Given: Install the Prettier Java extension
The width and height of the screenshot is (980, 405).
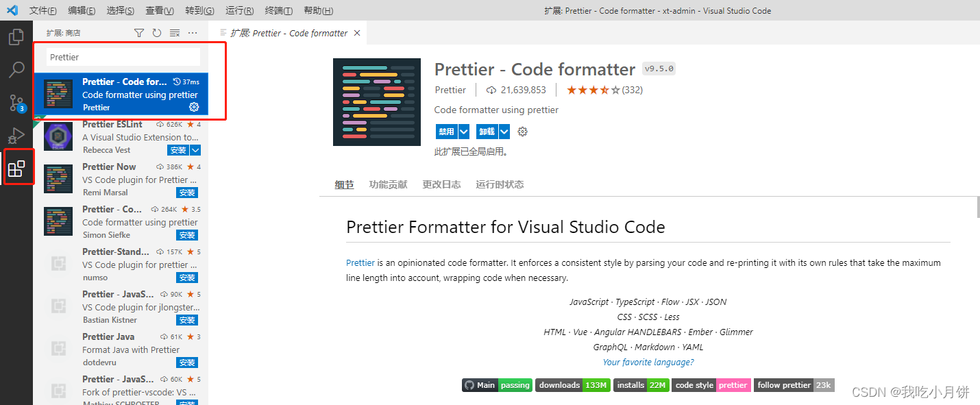Looking at the screenshot, I should [187, 363].
